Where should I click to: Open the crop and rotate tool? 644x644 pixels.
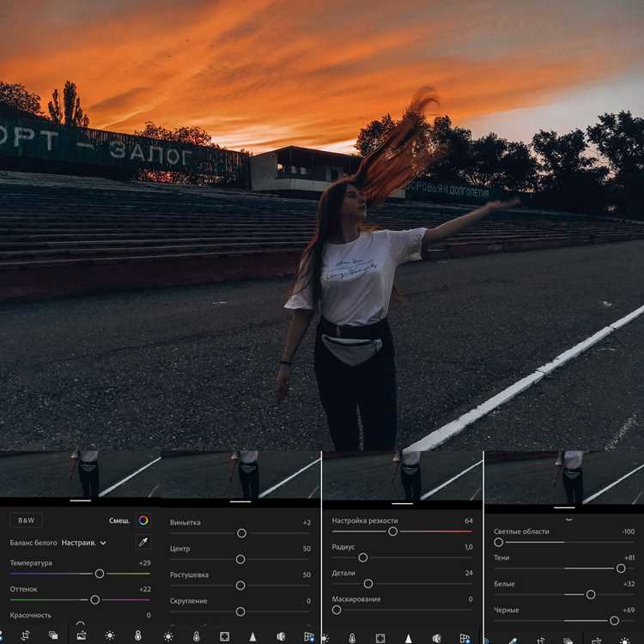(26, 635)
